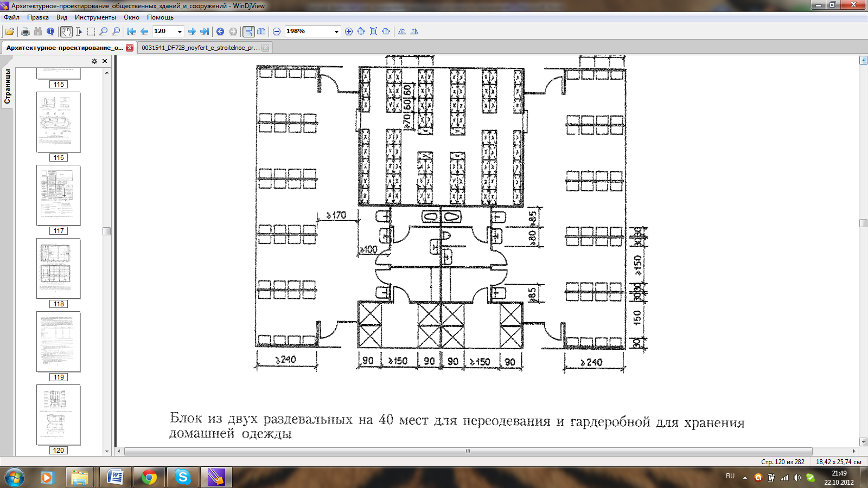
Task: Click the thumbnail panel scrollbar thumb
Action: pos(106,231)
